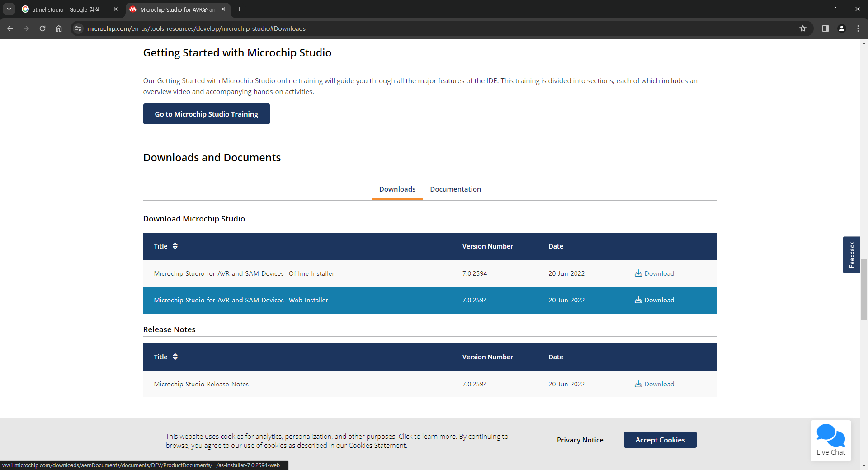Image resolution: width=868 pixels, height=470 pixels.
Task: Select the Microchip Studio for AVR tab
Action: [177, 9]
